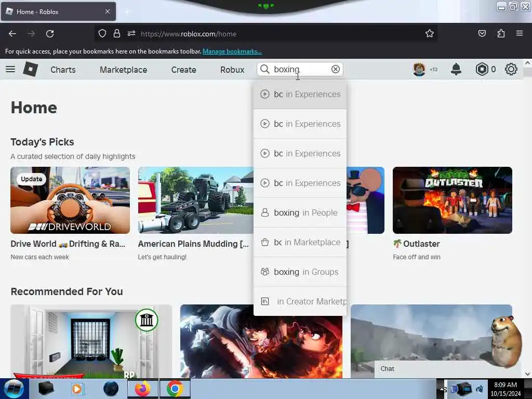Search boxing in Groups
Screen dimensions: 532x399
(300, 272)
